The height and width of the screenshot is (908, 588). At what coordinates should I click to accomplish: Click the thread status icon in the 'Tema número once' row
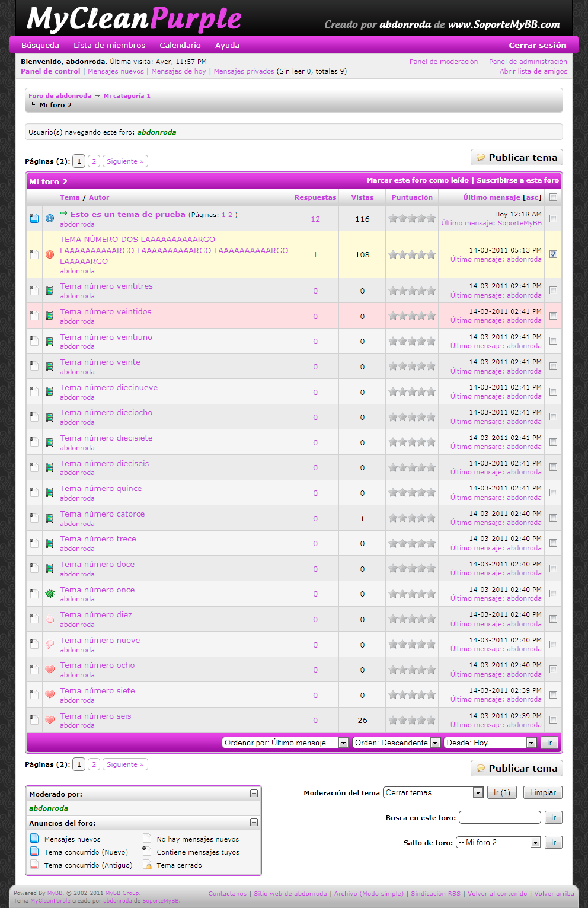34,594
